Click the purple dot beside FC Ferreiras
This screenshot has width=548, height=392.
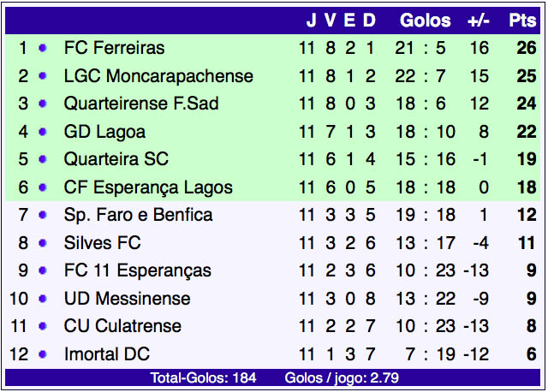(x=43, y=48)
